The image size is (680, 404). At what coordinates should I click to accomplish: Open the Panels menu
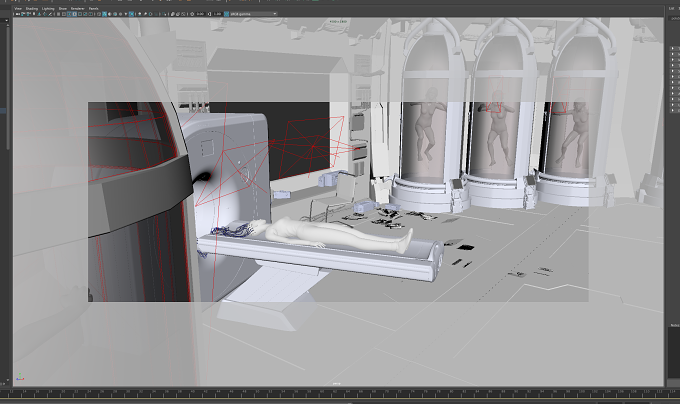click(94, 9)
